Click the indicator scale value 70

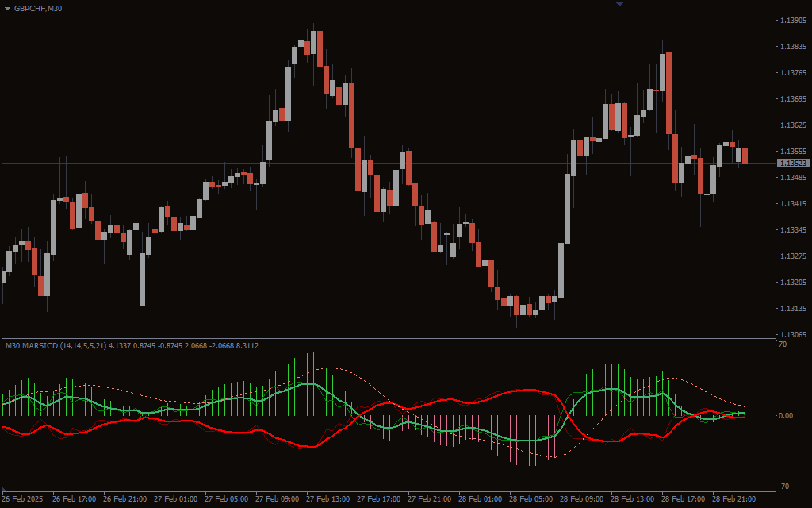click(783, 344)
